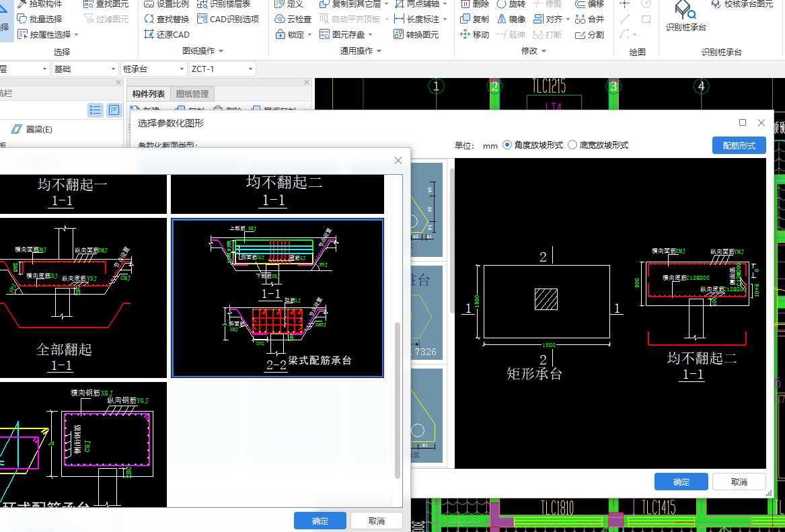This screenshot has width=785, height=532.
Task: Click the 配筋形式 button
Action: coord(739,146)
